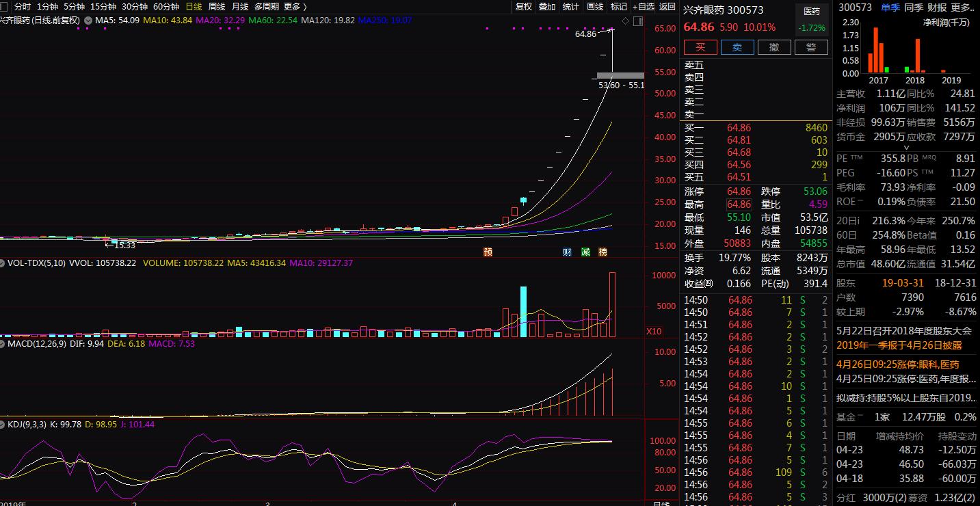Expand the chevron below the financial summary rows
980x506 pixels.
(907, 147)
